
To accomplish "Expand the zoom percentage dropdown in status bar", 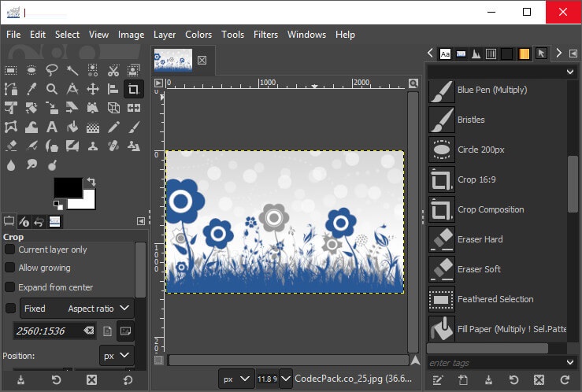I will [x=285, y=379].
